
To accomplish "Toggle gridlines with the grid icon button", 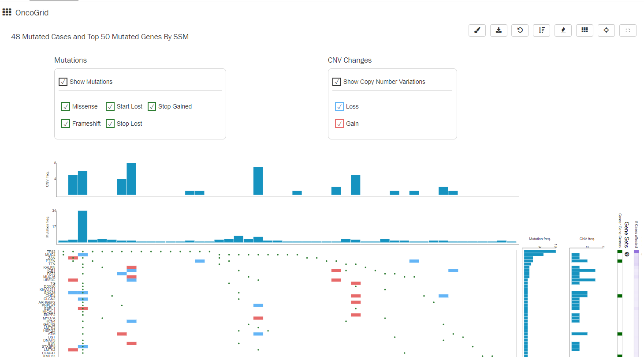I will [584, 30].
